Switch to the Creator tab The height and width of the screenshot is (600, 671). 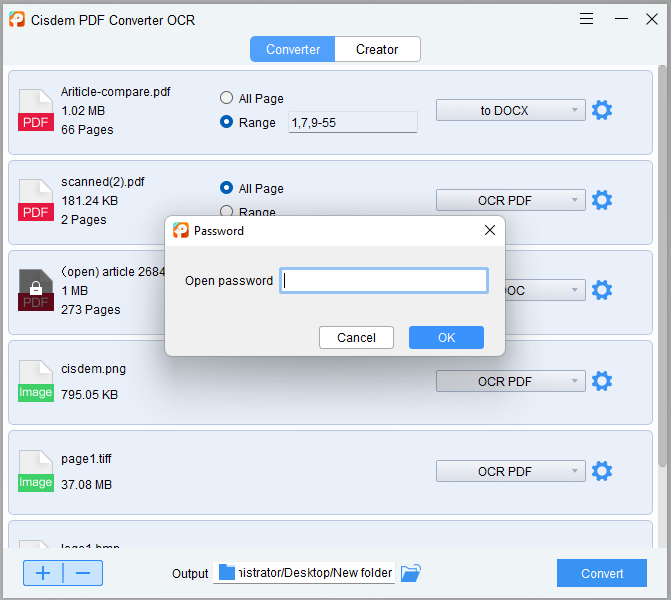pyautogui.click(x=377, y=49)
